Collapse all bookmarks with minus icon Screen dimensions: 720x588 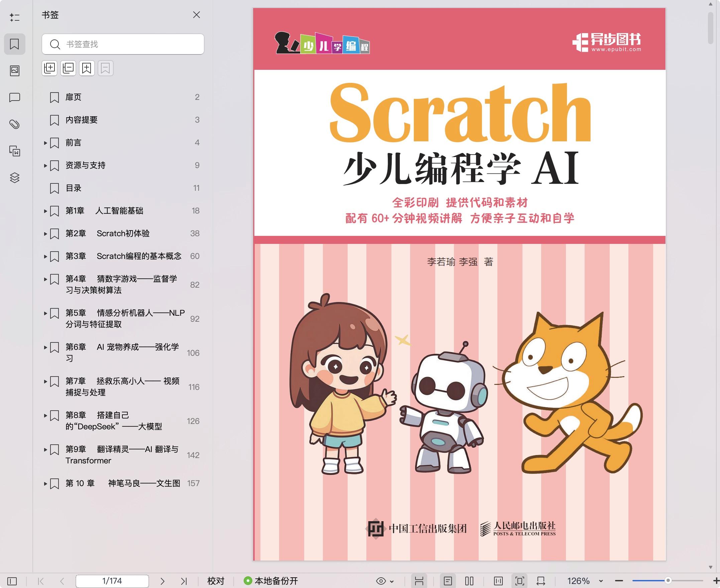coord(68,68)
